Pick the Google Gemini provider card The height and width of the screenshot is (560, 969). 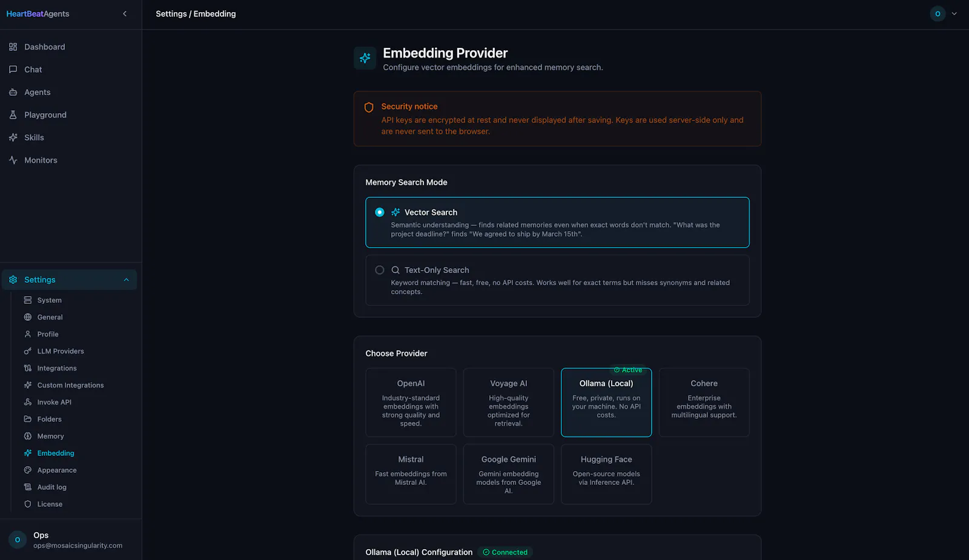[509, 474]
